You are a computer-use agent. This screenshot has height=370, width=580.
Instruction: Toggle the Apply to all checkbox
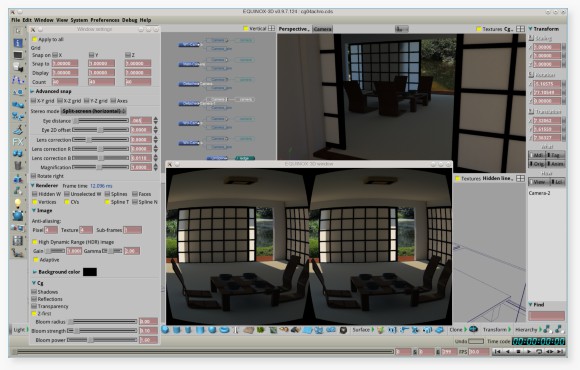[34, 39]
